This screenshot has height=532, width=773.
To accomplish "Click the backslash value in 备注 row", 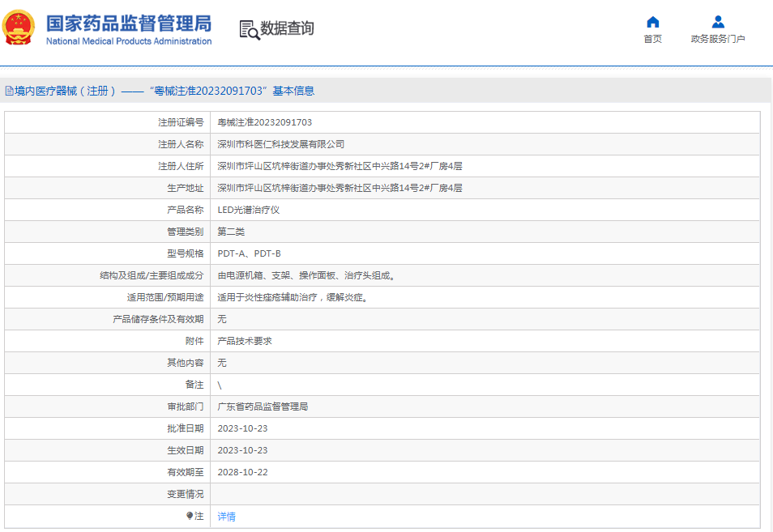I will pos(220,385).
